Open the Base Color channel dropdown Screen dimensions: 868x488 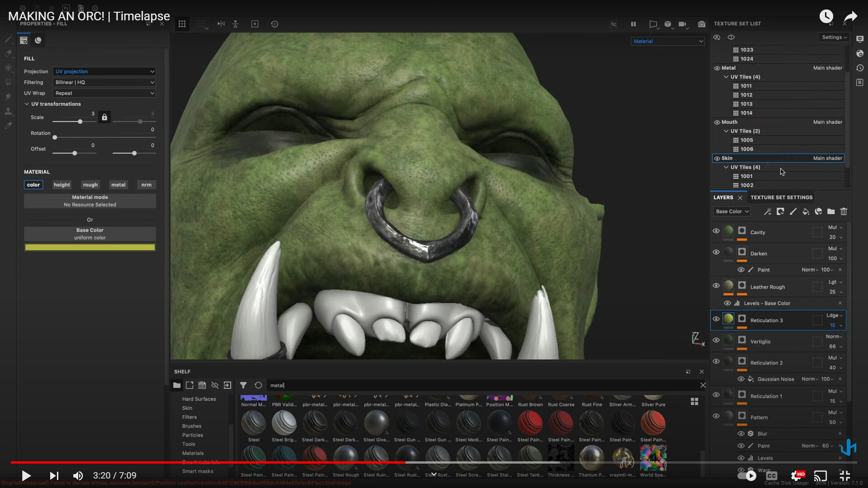[732, 211]
